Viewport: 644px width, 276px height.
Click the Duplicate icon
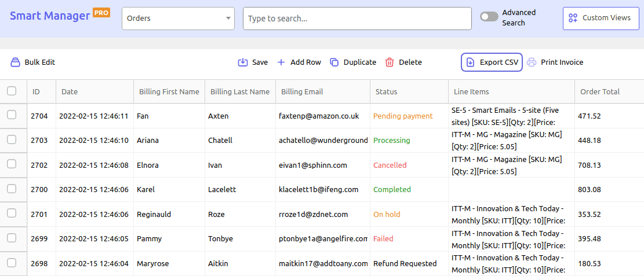point(334,62)
